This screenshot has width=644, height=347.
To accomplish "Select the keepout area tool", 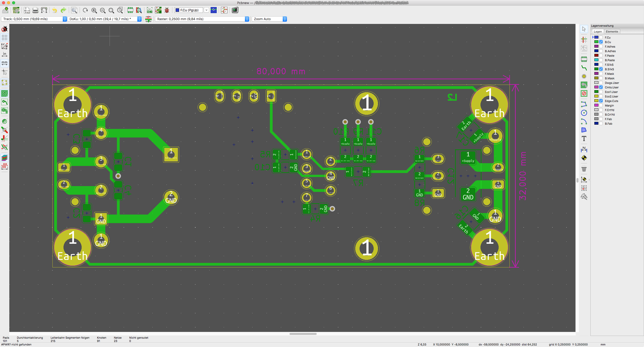I will pos(584,93).
